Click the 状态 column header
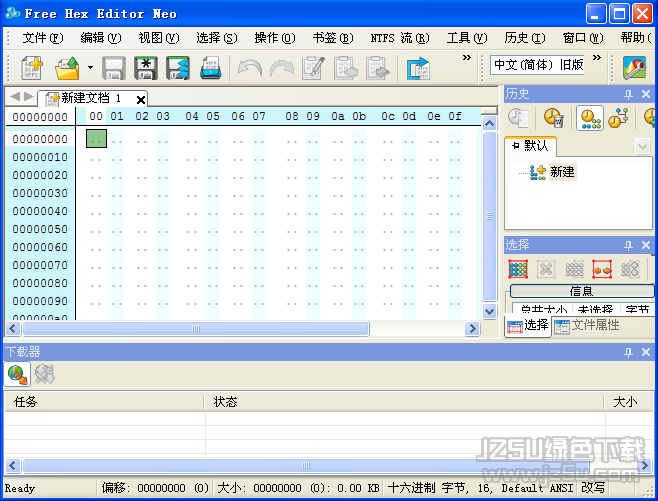The width and height of the screenshot is (658, 501). [405, 402]
